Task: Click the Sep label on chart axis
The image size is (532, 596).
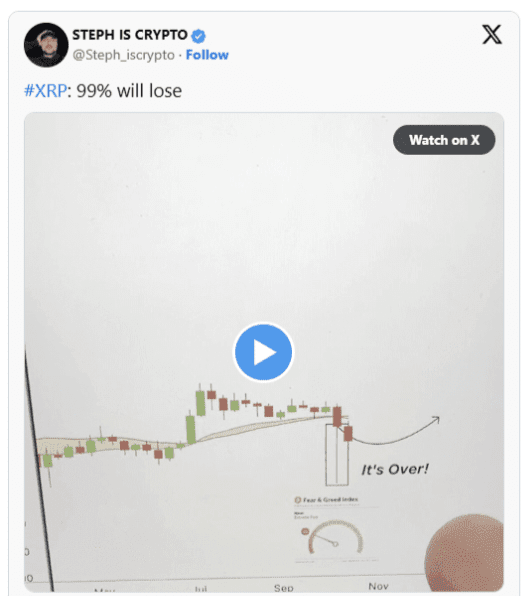Action: click(283, 588)
